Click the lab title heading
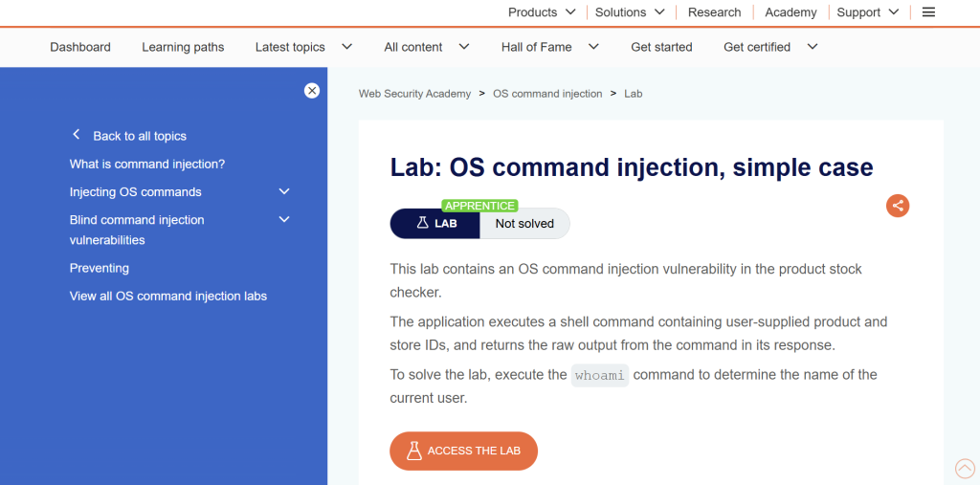 [x=632, y=166]
